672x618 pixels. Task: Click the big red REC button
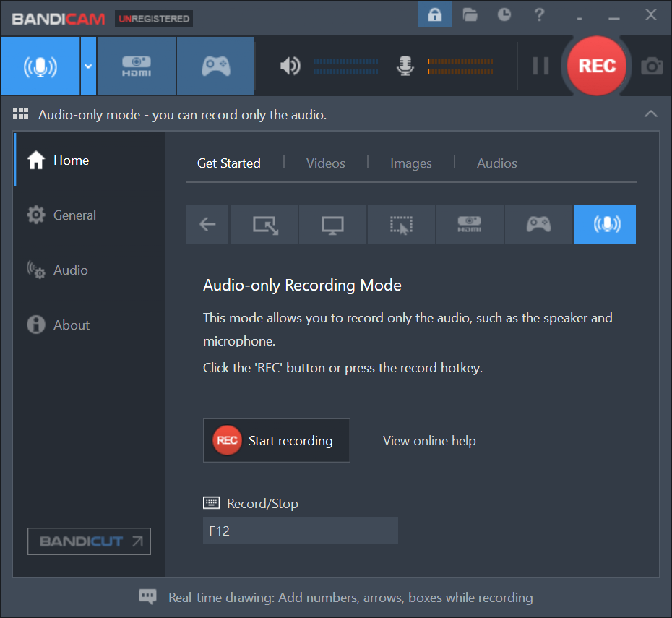pos(597,66)
